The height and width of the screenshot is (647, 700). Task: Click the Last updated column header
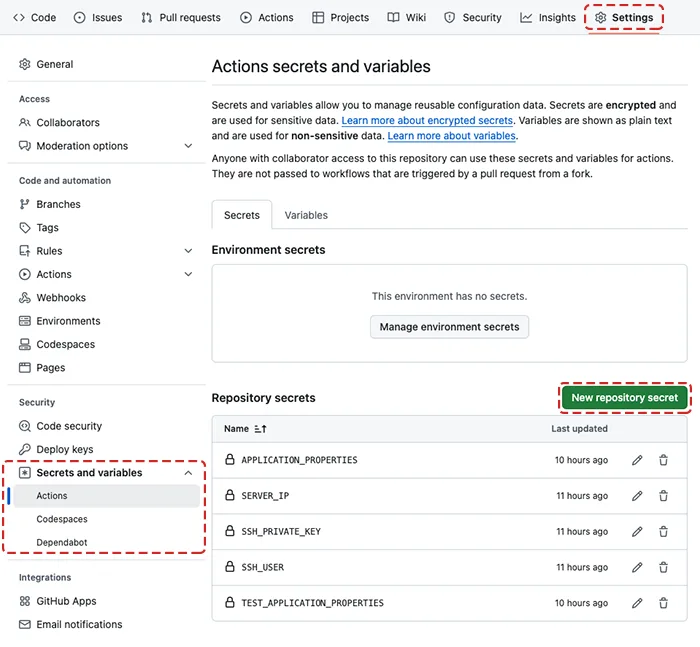pyautogui.click(x=579, y=429)
